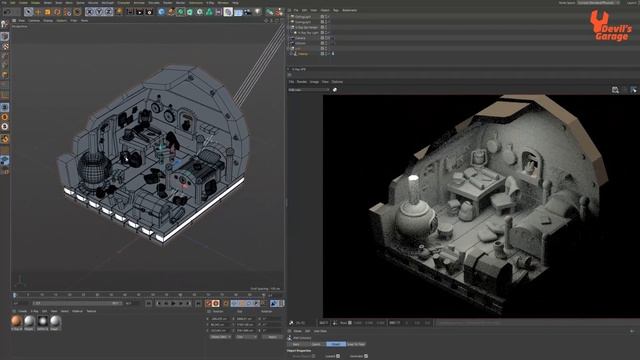The height and width of the screenshot is (360, 640).
Task: Click the Apply button in coordinates panel
Action: pyautogui.click(x=271, y=337)
